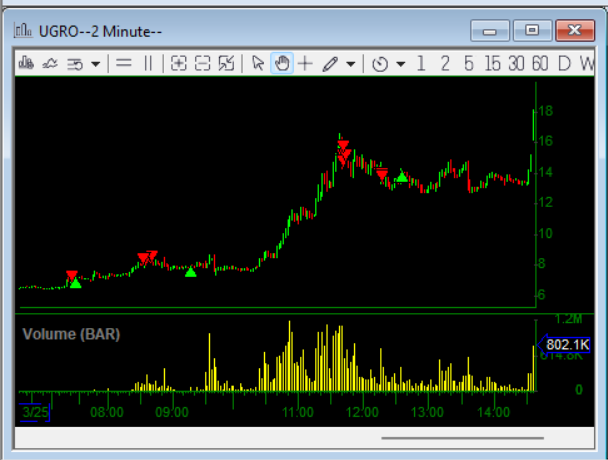The width and height of the screenshot is (608, 460).
Task: Expand the drawing tools dropdown arrow
Action: pos(351,64)
